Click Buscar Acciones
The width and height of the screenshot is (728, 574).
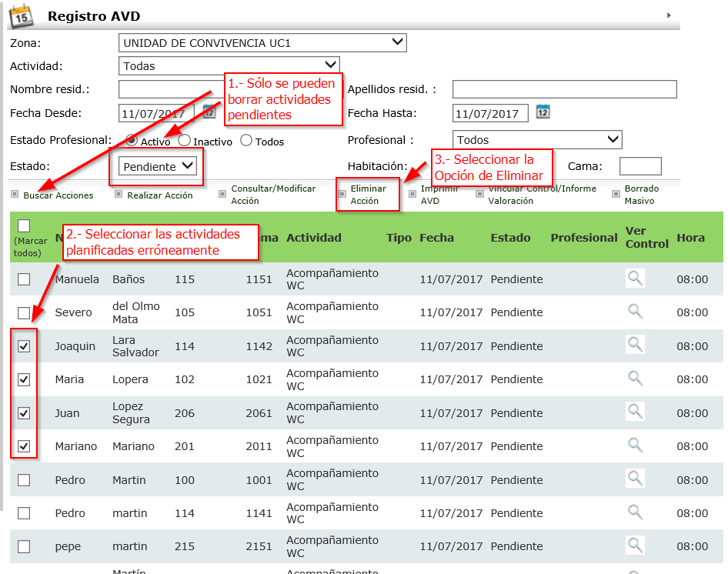pos(58,195)
